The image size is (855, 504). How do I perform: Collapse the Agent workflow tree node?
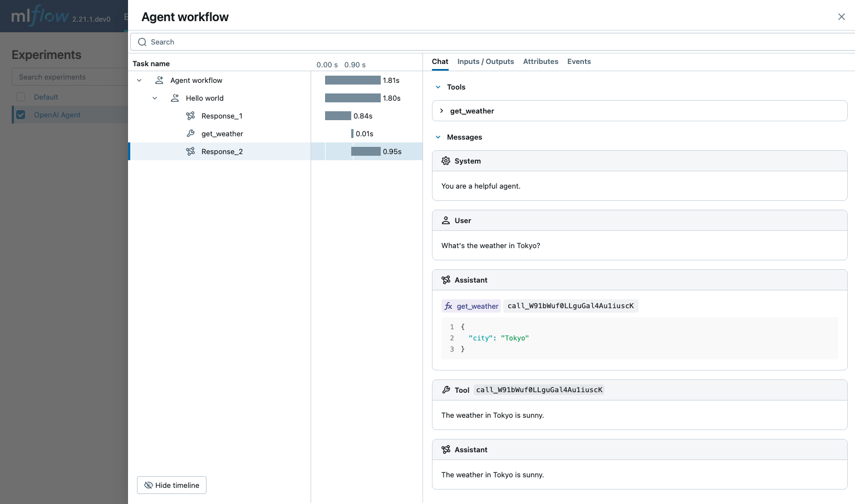(x=139, y=80)
